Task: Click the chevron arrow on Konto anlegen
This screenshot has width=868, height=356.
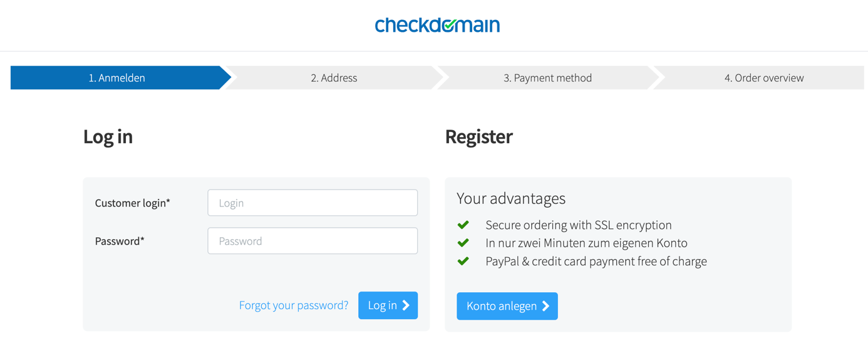Action: (546, 306)
